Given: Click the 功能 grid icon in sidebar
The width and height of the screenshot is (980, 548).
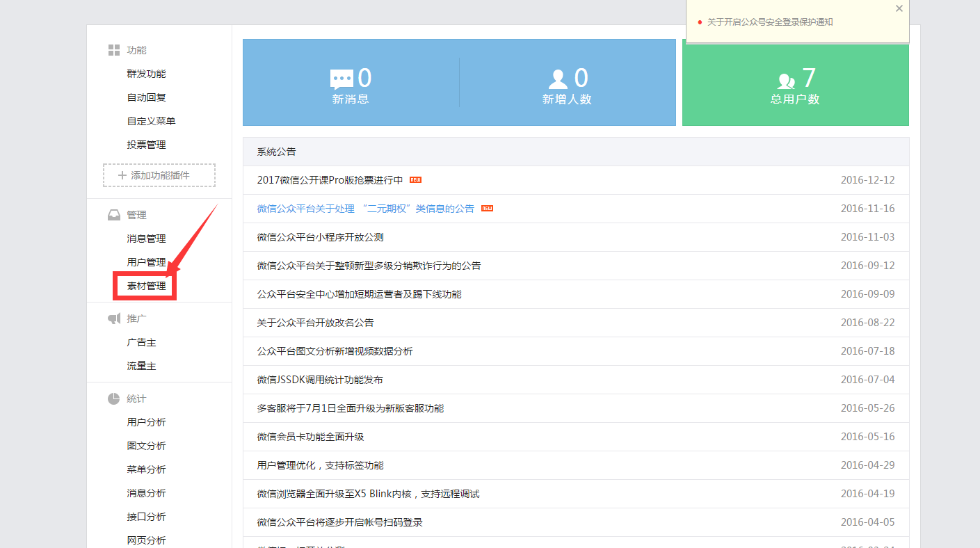Looking at the screenshot, I should coord(114,50).
